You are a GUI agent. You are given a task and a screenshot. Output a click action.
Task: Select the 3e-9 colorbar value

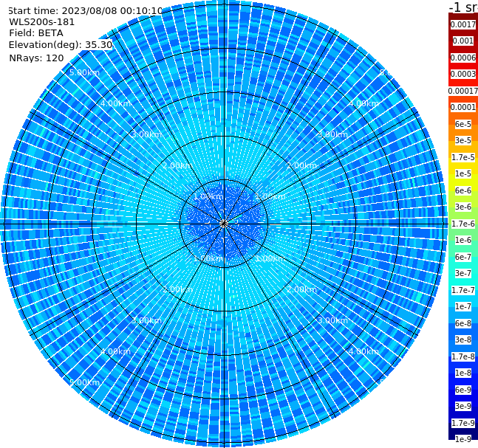click(x=462, y=406)
